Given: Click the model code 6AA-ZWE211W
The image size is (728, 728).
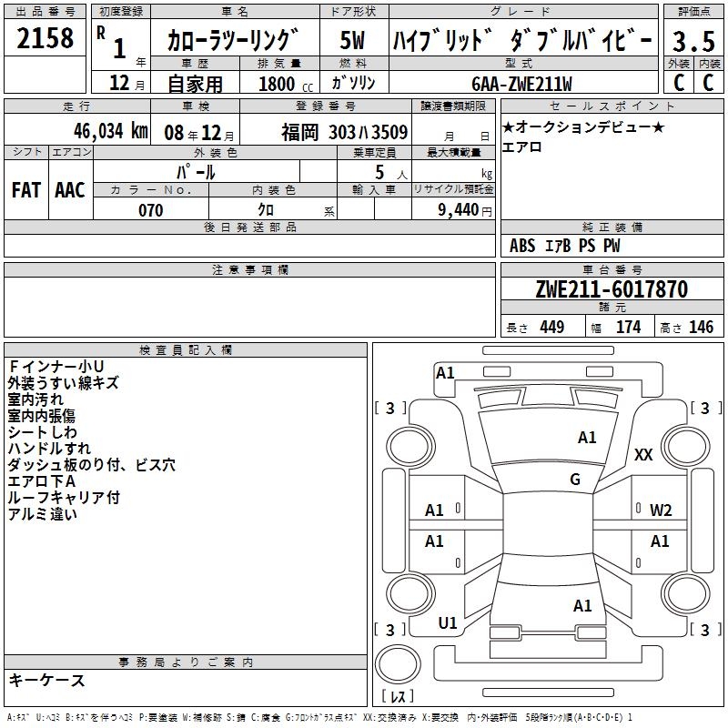Looking at the screenshot, I should pyautogui.click(x=521, y=84).
